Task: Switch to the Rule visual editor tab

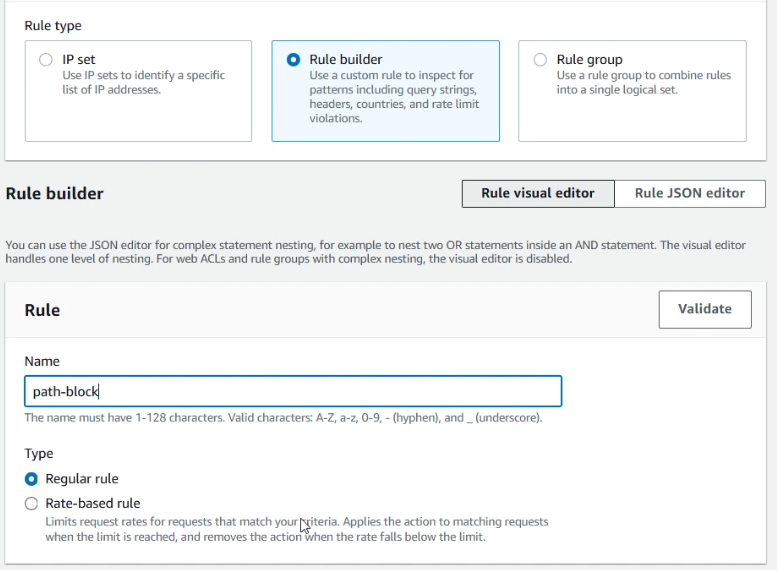Action: click(x=538, y=193)
